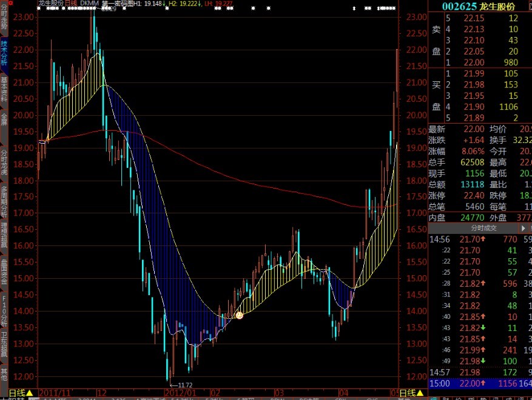Click stock code 002625 in quote panel
The width and height of the screenshot is (532, 400).
coord(459,6)
